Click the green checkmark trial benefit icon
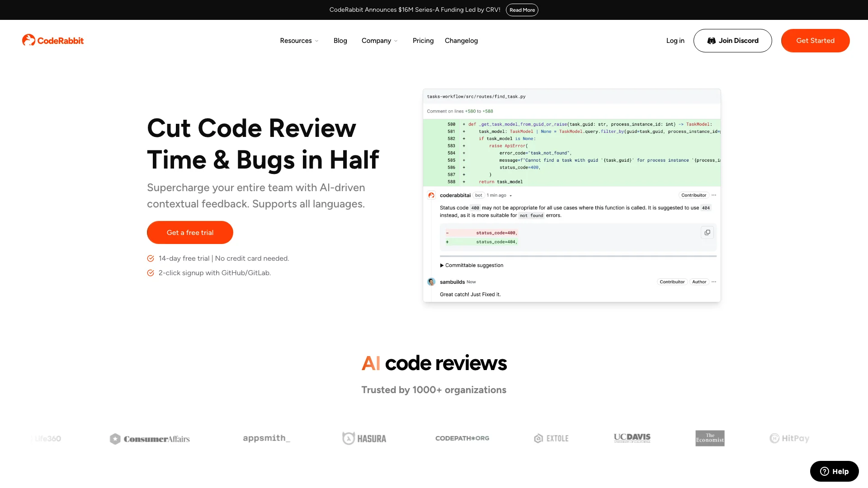This screenshot has height=488, width=868. pyautogui.click(x=150, y=258)
